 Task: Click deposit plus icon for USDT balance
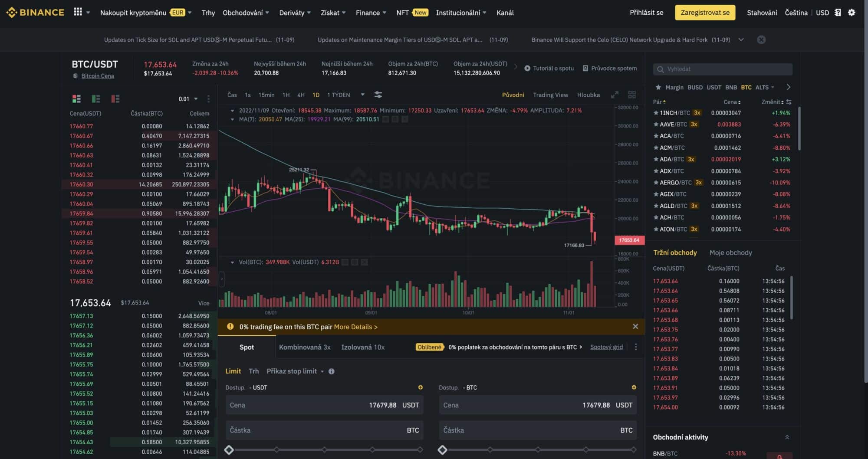click(420, 387)
